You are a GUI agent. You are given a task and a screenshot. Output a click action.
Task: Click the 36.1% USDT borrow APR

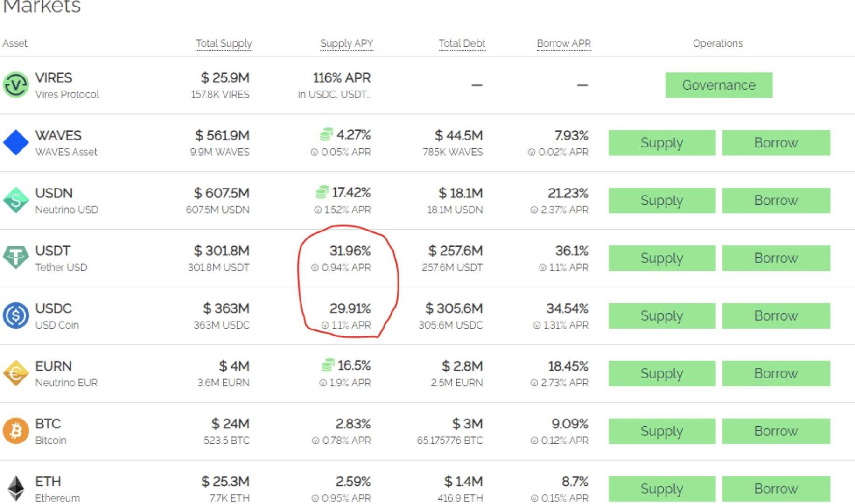click(572, 251)
